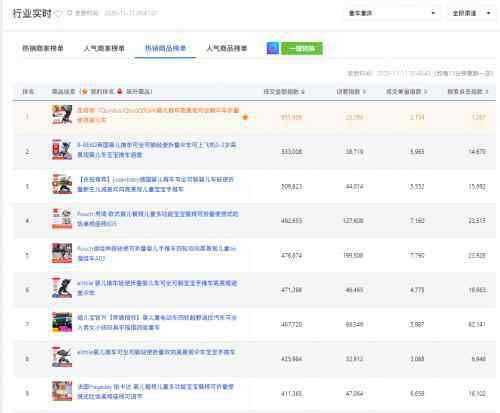Image resolution: width=500 pixels, height=413 pixels.
Task: Switch to the 热销商家榜单 tab
Action: coord(43,48)
